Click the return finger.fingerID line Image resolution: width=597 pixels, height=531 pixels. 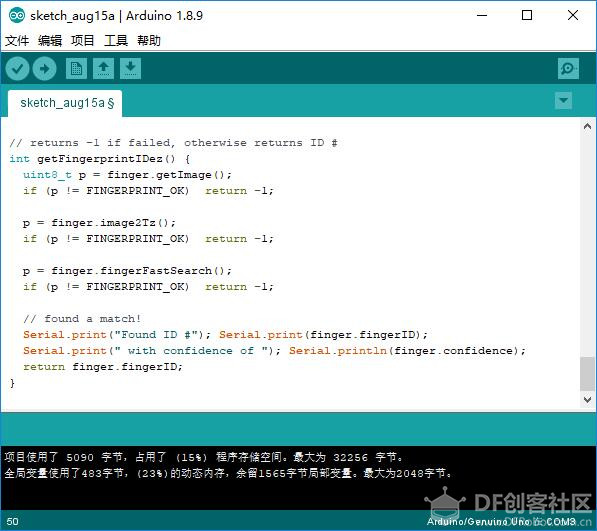click(x=103, y=367)
